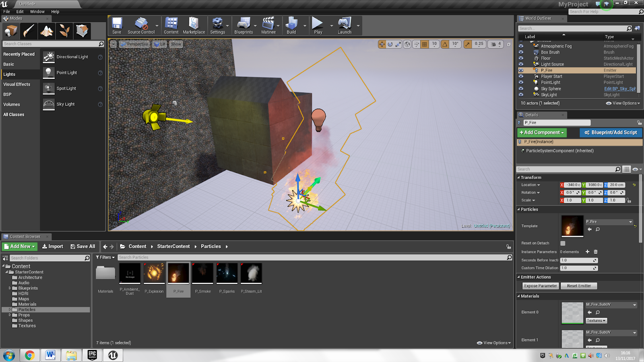
Task: Click Import in Content Browser
Action: [x=53, y=247]
